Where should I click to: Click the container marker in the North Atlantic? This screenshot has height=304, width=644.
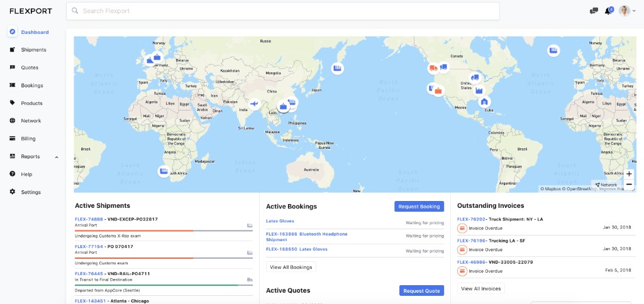point(553,50)
